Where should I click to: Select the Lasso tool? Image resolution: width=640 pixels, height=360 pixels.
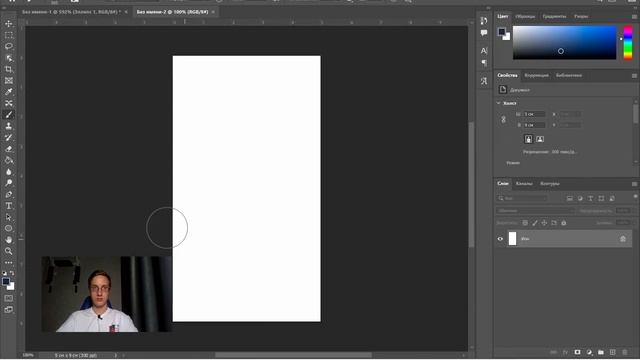(9, 47)
